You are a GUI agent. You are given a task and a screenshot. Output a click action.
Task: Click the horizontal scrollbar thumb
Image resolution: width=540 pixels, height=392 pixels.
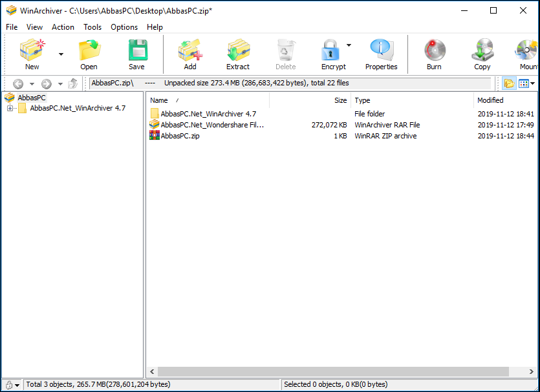(333, 372)
